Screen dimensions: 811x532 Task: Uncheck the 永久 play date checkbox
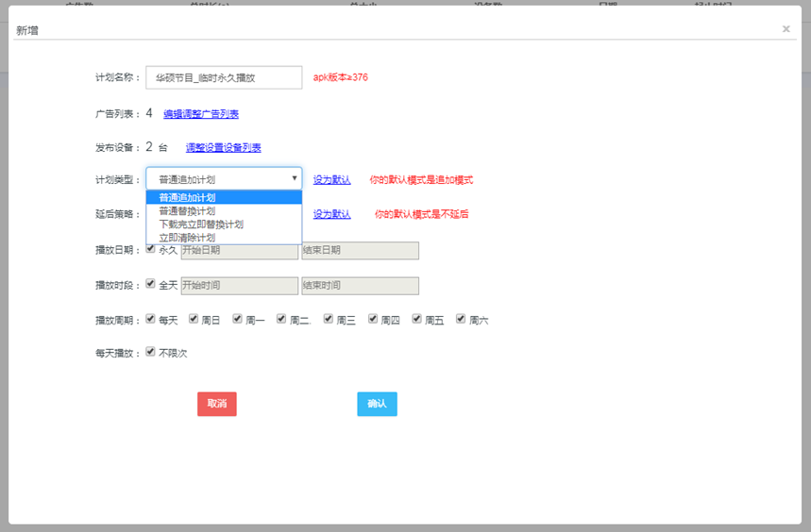(151, 249)
